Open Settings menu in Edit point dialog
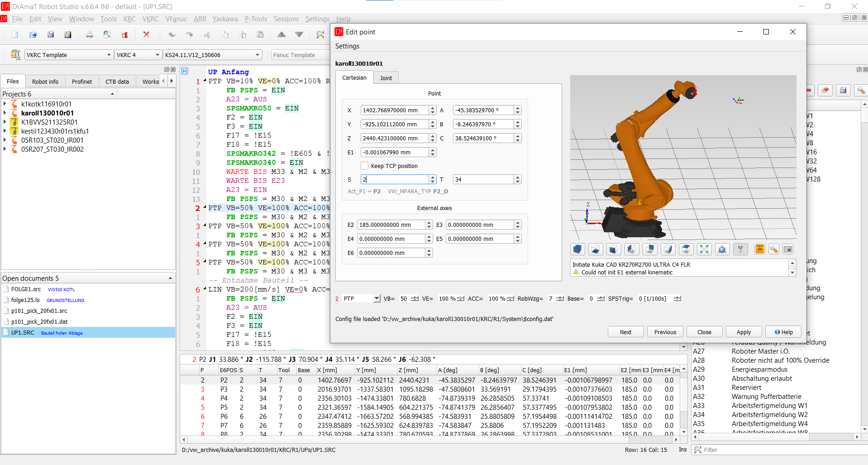Viewport: 868px width, 465px height. click(347, 46)
